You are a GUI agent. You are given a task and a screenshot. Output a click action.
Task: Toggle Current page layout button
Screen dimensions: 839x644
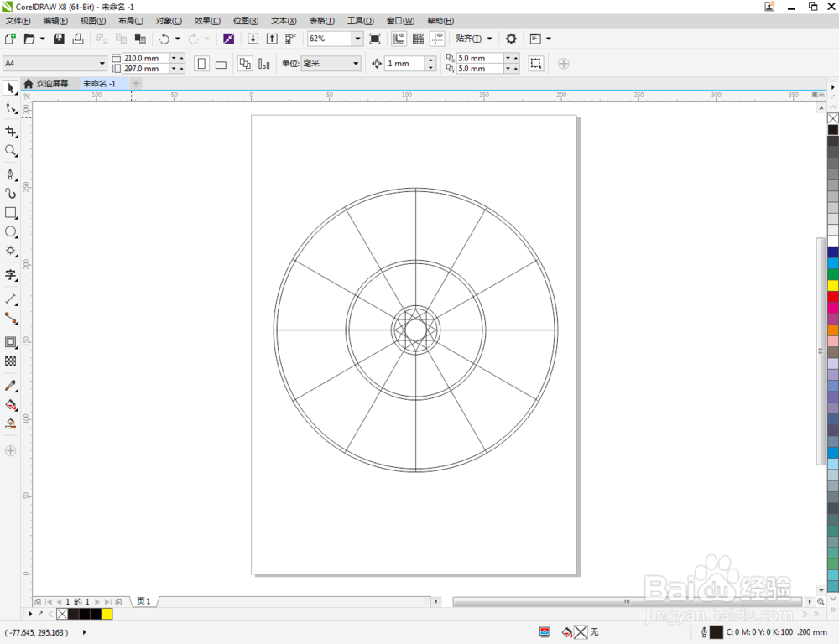263,64
